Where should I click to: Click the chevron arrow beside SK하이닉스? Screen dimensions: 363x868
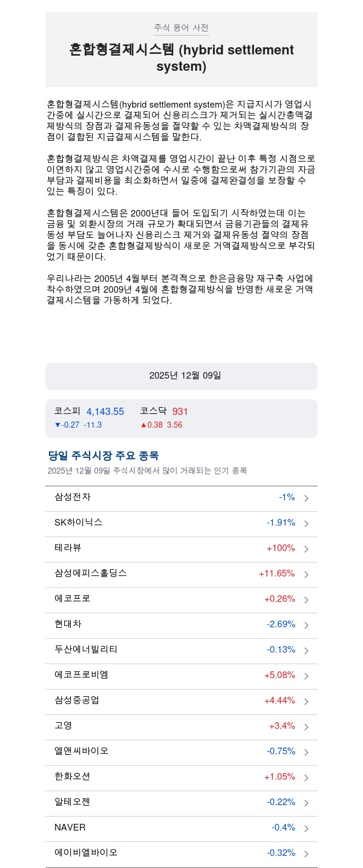coord(306,524)
